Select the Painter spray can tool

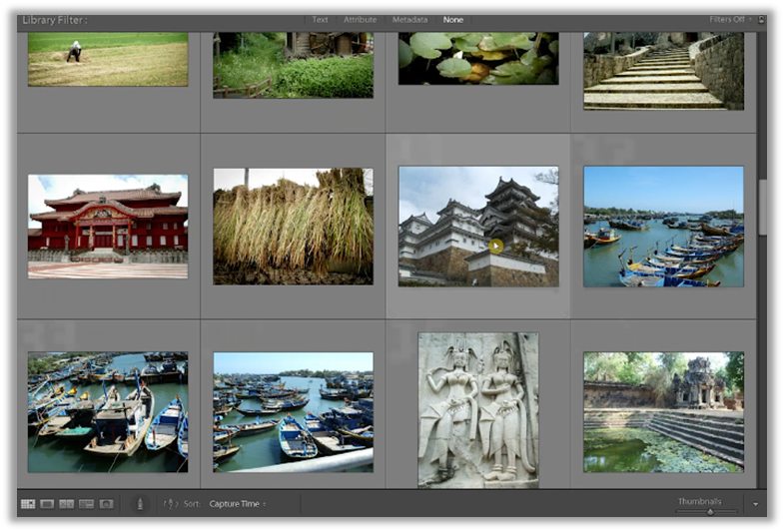tap(139, 504)
